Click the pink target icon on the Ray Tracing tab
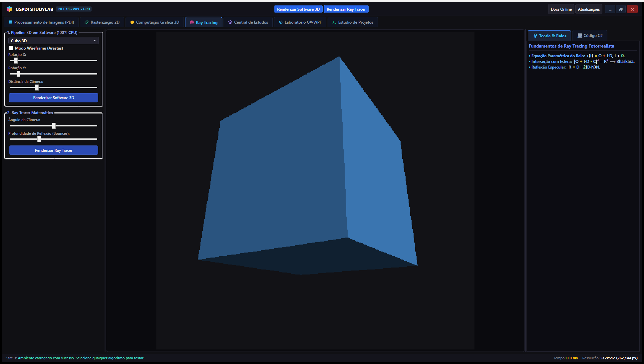 point(192,23)
